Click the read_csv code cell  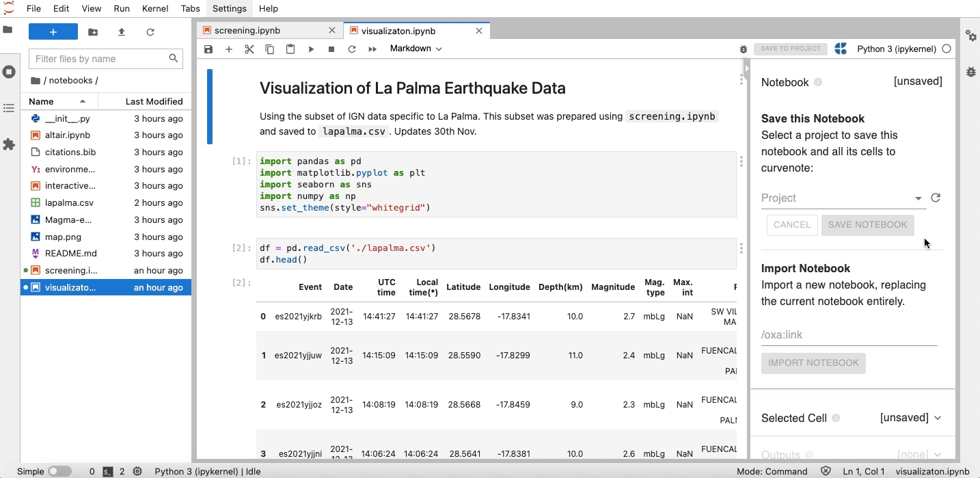(x=496, y=254)
